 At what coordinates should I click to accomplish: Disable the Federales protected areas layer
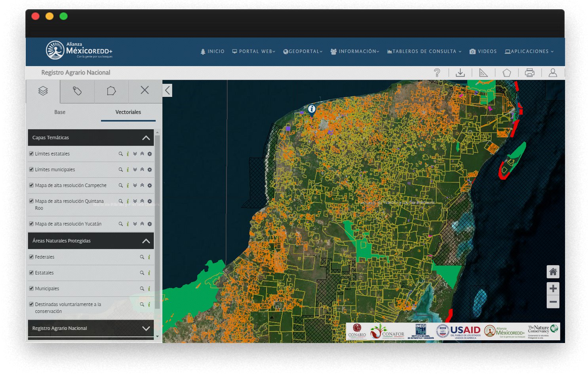pyautogui.click(x=31, y=257)
